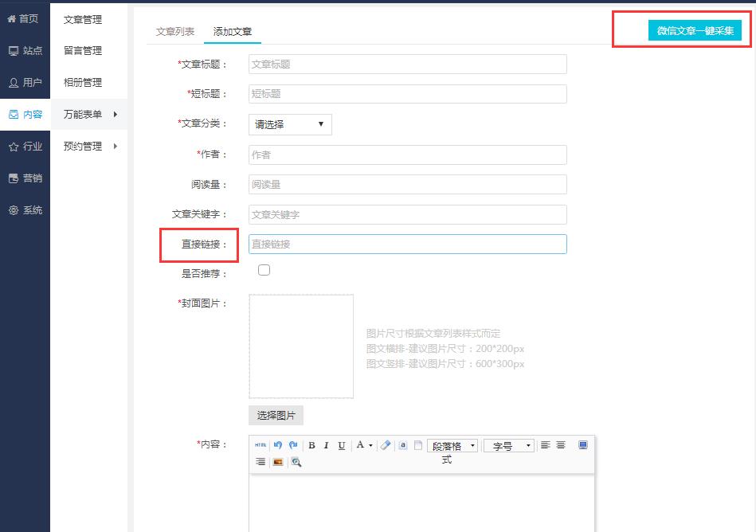
Task: Center text in editor toolbar
Action: coord(561,444)
